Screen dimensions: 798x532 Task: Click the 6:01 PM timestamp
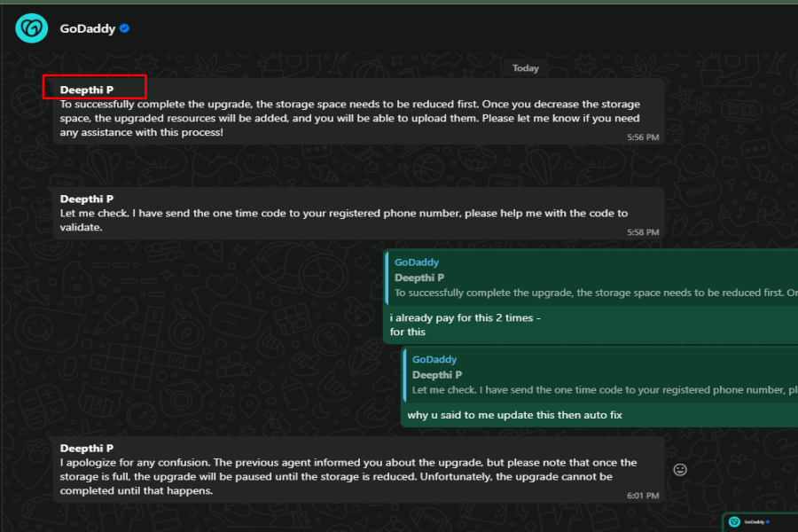click(x=644, y=497)
